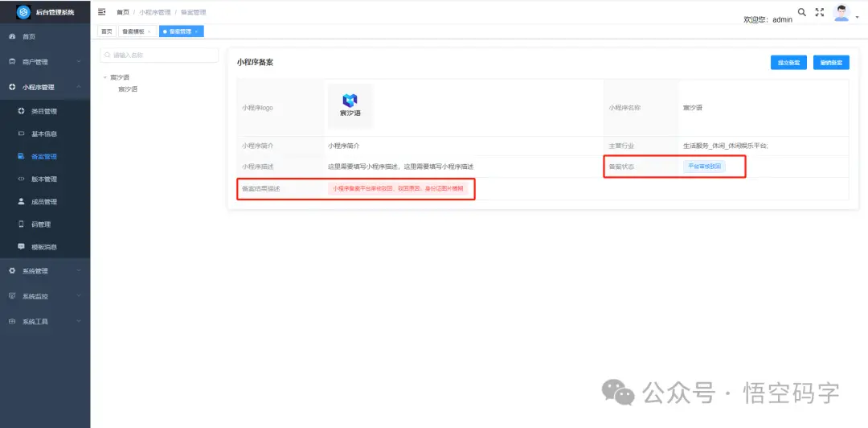Select the active 备案管理 page tab

coord(181,31)
